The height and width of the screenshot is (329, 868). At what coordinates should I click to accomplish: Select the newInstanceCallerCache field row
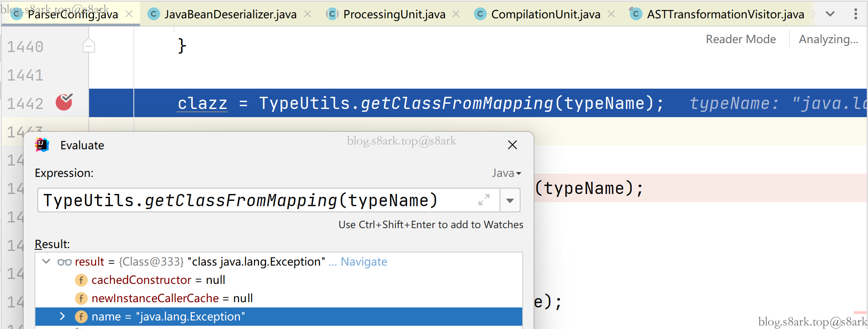[x=279, y=298]
